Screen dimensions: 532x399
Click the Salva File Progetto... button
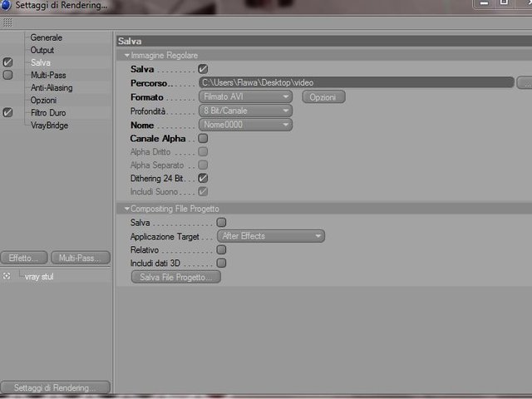coord(175,277)
